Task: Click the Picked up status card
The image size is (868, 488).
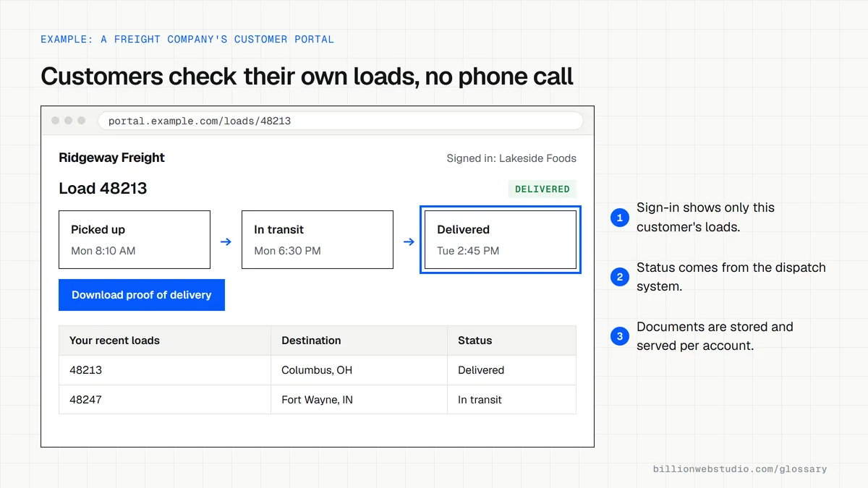Action: (135, 240)
